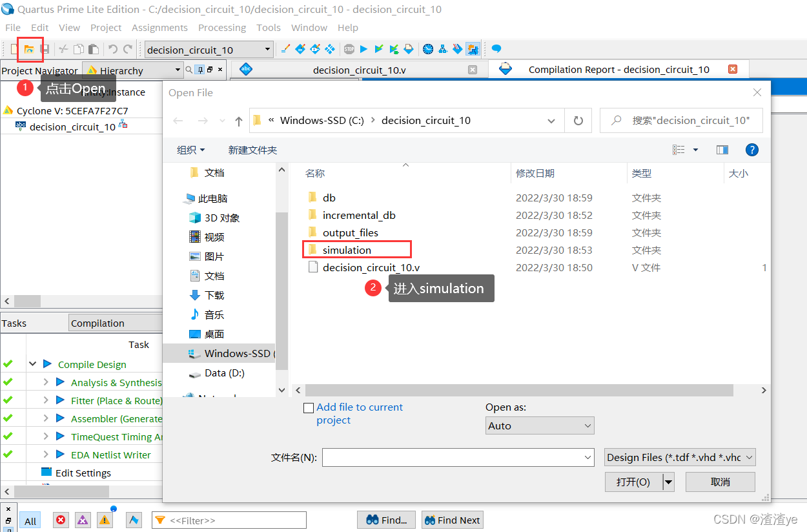The height and width of the screenshot is (532, 807).
Task: Toggle flagged messages filter icon
Action: pos(134,520)
